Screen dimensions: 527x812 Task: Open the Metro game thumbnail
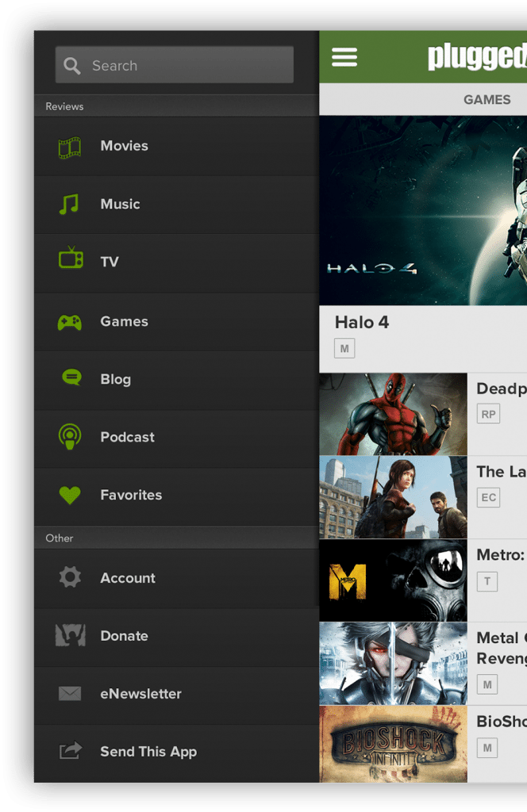[x=394, y=580]
